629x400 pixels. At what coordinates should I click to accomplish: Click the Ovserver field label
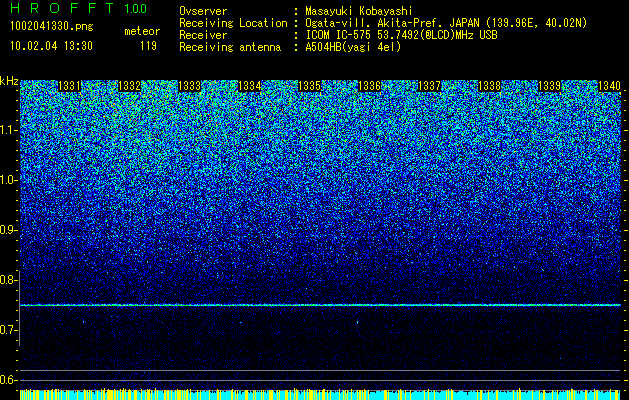coord(203,11)
